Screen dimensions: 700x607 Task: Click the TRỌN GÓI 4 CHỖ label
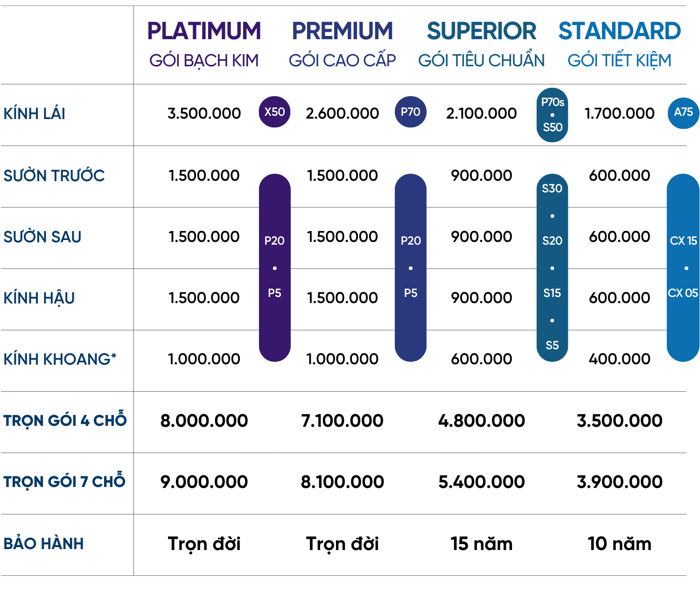65,420
